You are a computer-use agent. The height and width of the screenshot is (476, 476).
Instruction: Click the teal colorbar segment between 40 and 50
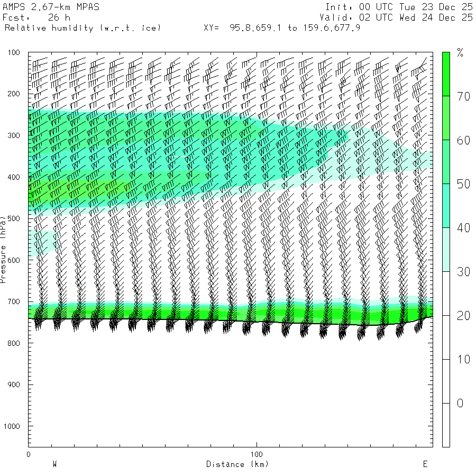coord(446,206)
